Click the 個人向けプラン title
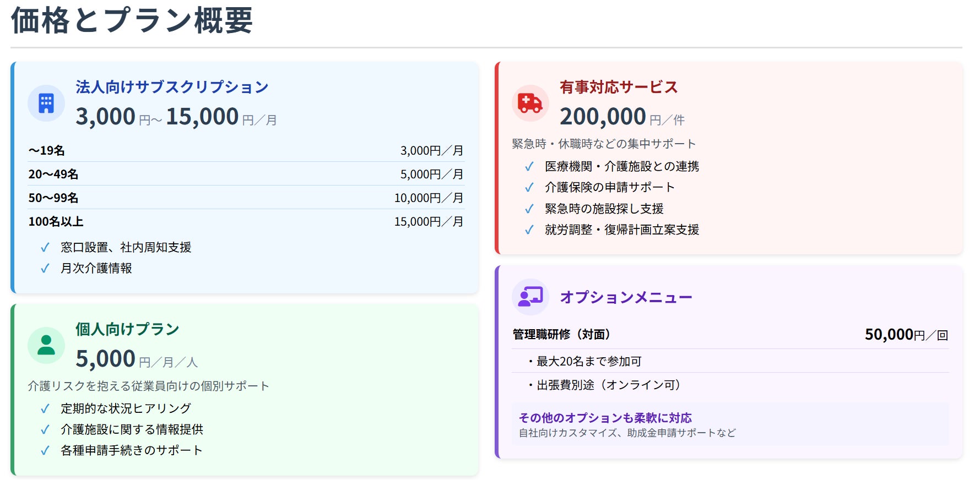 127,329
